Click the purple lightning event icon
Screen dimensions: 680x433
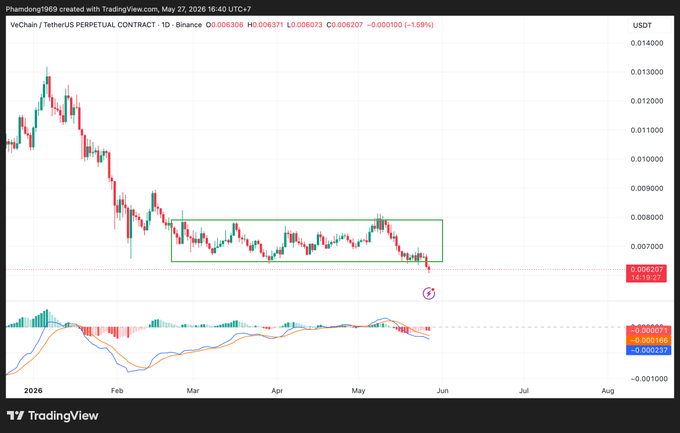429,294
